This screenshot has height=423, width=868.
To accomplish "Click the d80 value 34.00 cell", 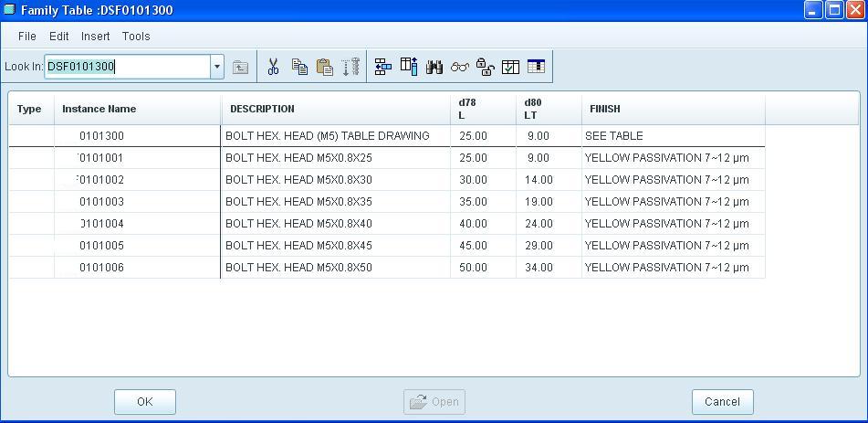I will point(549,268).
